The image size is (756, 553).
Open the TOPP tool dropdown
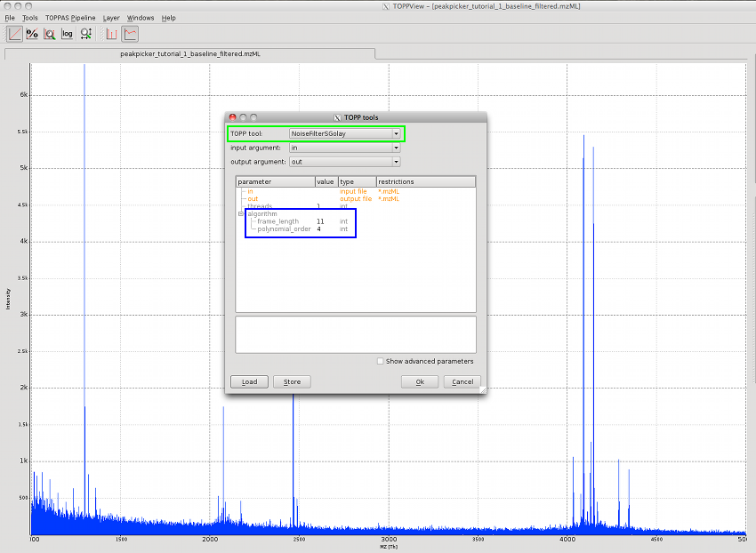pos(396,133)
